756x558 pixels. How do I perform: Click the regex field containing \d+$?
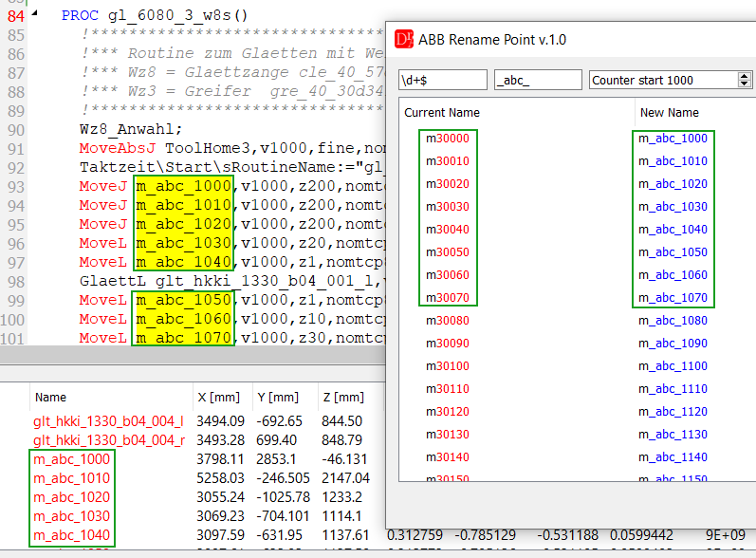tap(443, 80)
